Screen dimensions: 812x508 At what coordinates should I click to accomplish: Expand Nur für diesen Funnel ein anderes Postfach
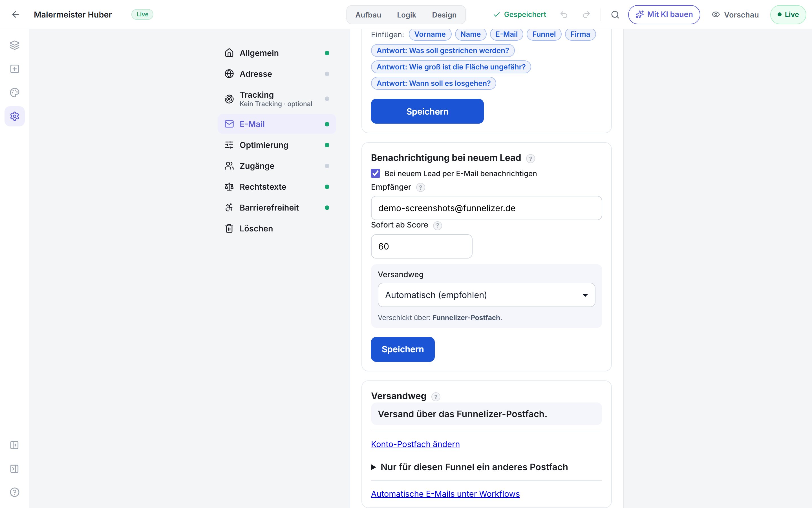point(469,467)
